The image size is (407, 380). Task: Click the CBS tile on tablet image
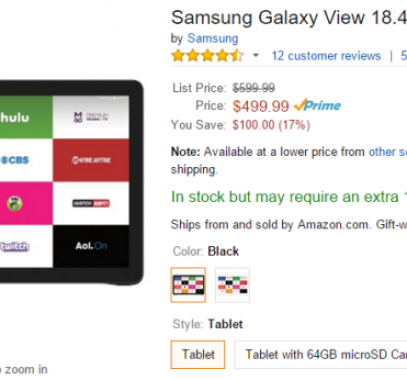click(26, 160)
